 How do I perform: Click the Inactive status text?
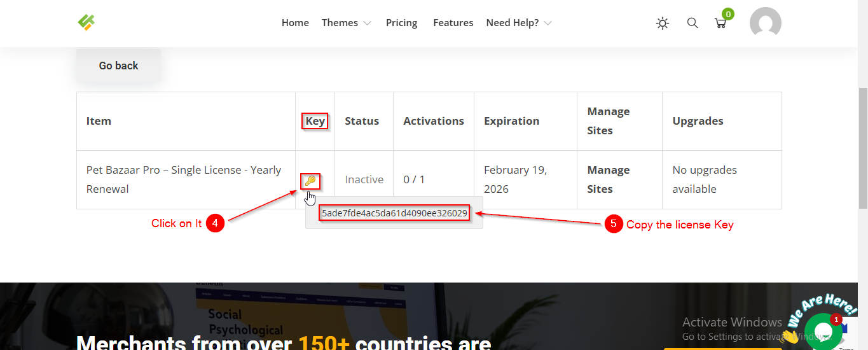[364, 179]
